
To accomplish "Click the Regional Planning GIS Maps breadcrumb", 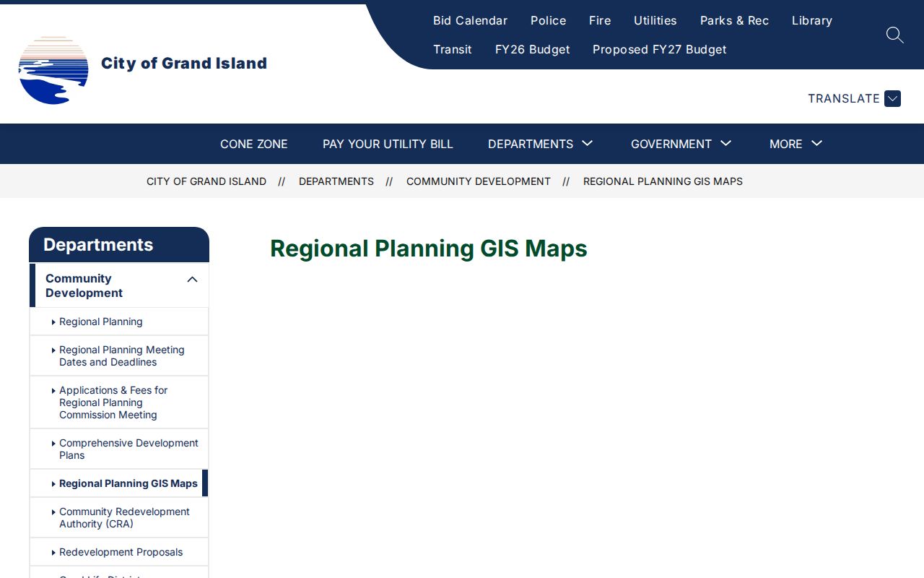I will 663,181.
